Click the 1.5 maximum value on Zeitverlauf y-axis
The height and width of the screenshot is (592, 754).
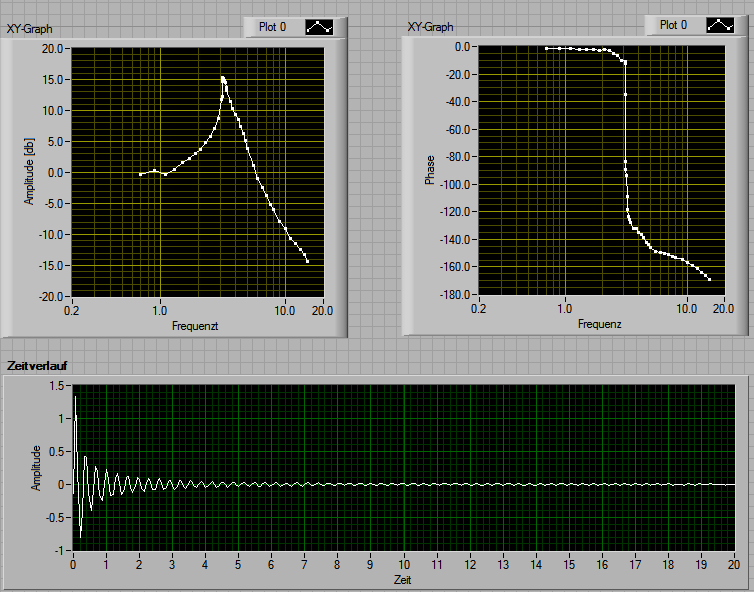[x=57, y=386]
